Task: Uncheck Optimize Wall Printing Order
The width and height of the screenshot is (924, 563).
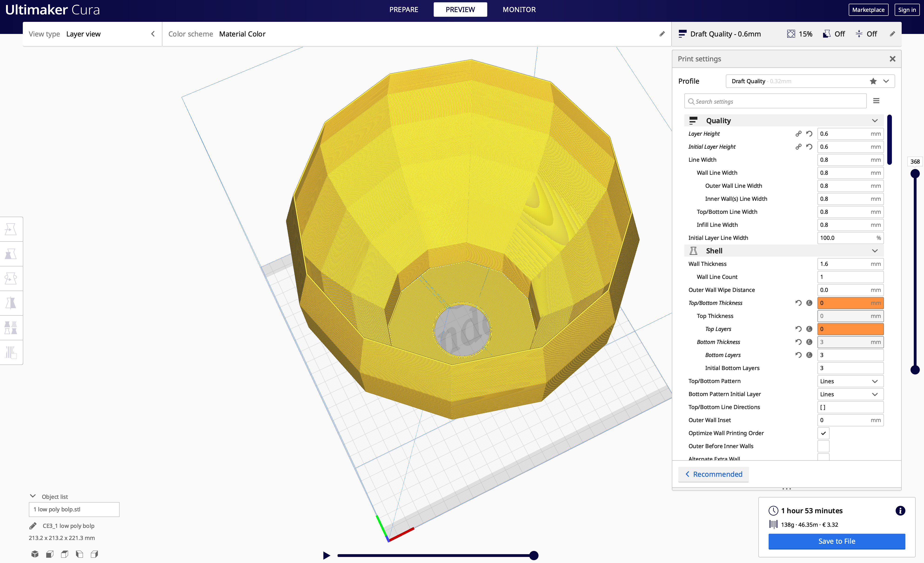Action: click(x=823, y=433)
